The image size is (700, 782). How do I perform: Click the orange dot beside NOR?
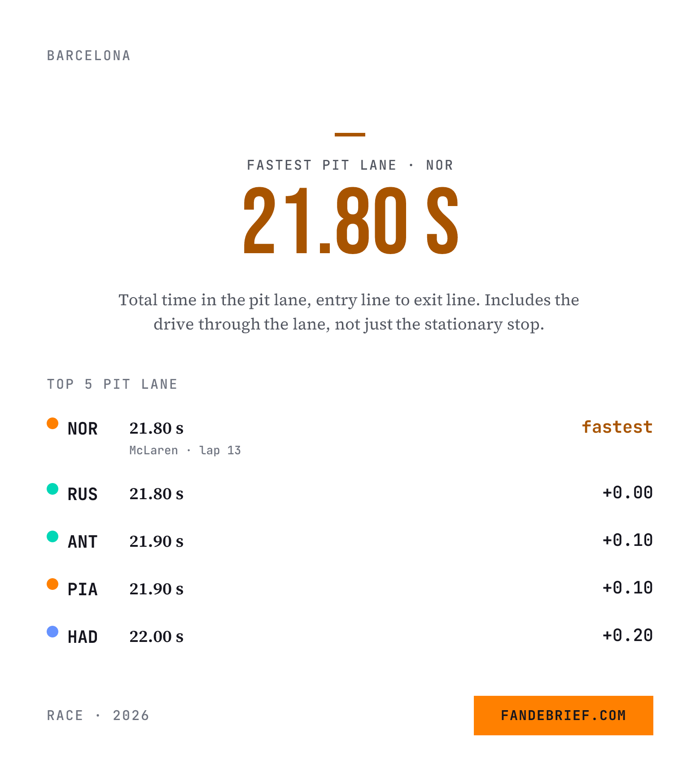click(52, 423)
